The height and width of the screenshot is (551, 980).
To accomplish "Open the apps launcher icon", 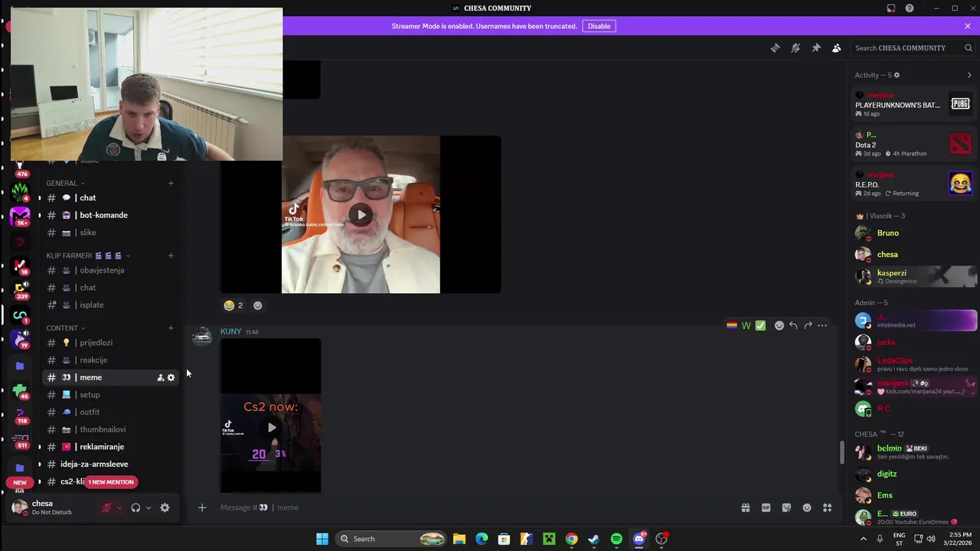I will coord(828,507).
